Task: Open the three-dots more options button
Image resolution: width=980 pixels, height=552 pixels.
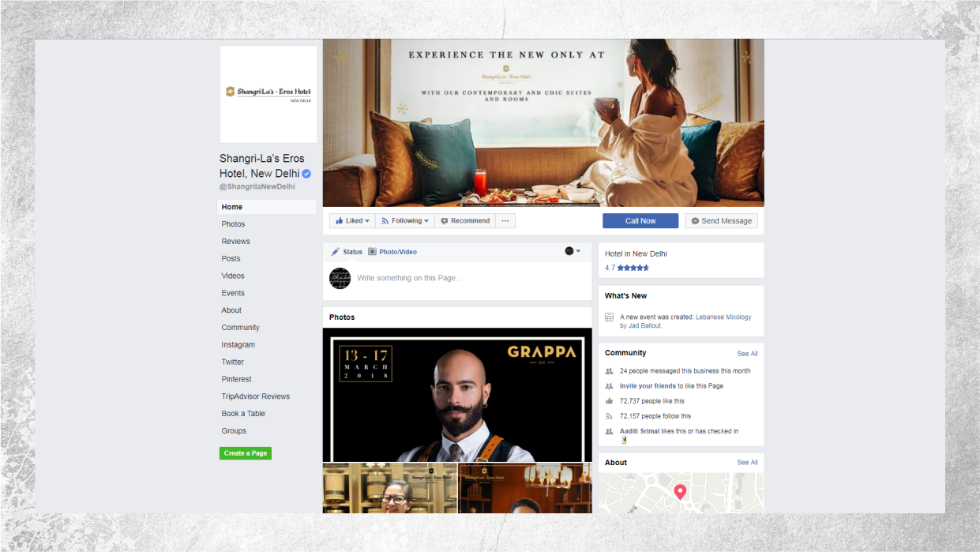Action: click(505, 221)
